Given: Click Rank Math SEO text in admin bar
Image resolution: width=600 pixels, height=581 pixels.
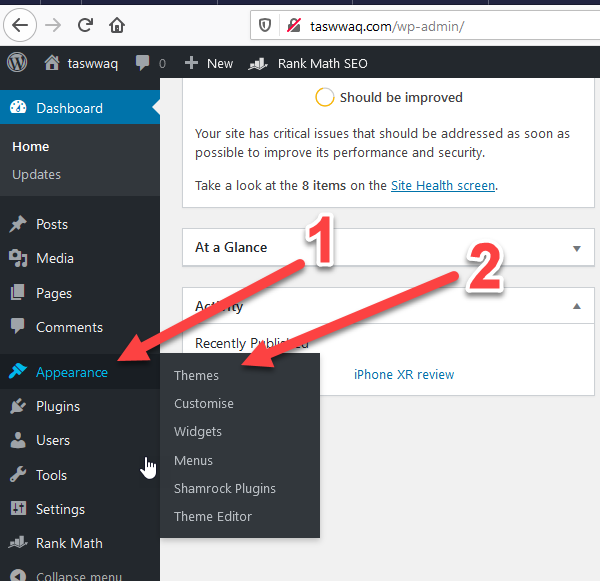Looking at the screenshot, I should pos(323,63).
